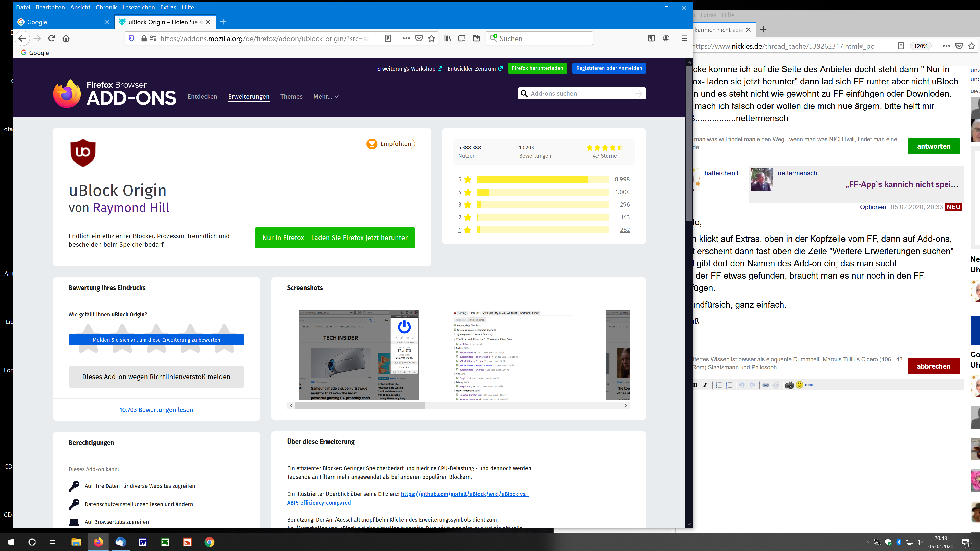Show site security padlock info
Viewport: 980px width, 551px height.
144,39
